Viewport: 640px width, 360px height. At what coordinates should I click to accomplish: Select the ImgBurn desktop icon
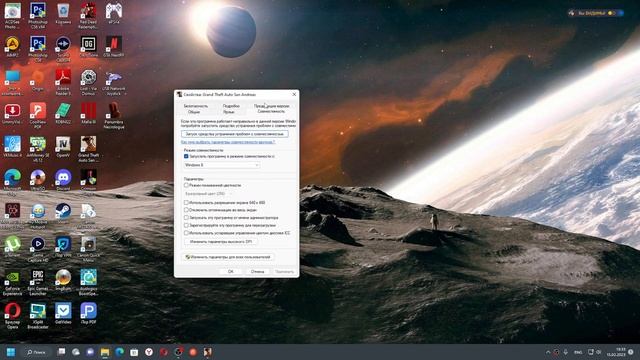tap(63, 280)
